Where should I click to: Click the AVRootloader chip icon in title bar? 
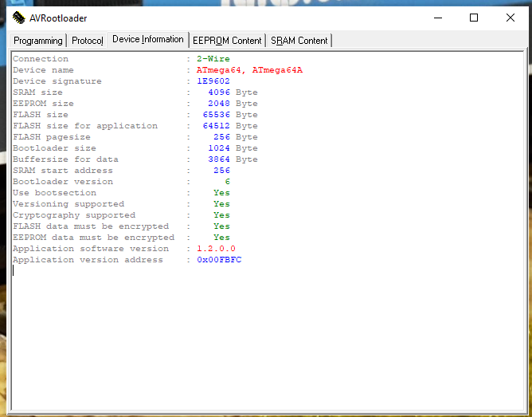[x=18, y=18]
